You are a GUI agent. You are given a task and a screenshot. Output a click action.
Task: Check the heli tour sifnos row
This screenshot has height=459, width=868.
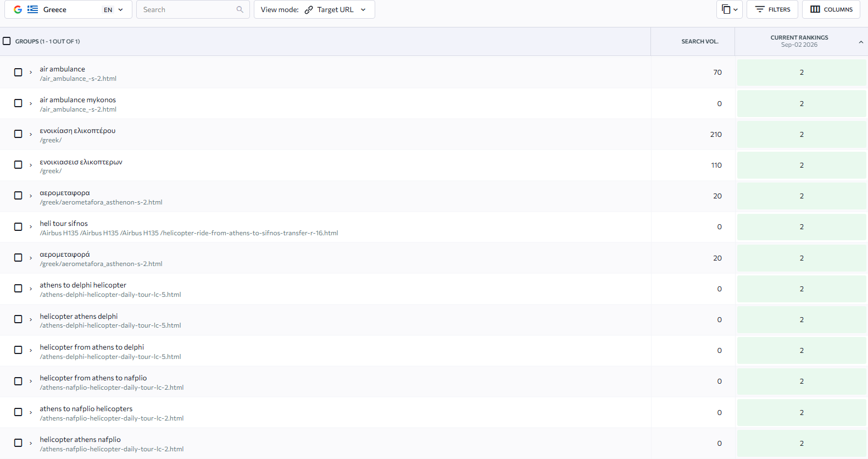click(18, 226)
